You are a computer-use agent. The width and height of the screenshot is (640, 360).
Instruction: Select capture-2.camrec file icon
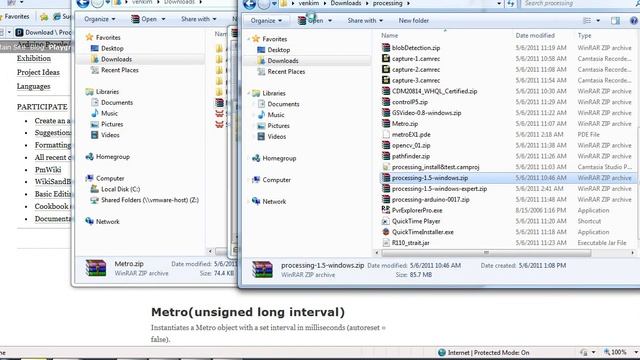(x=386, y=69)
